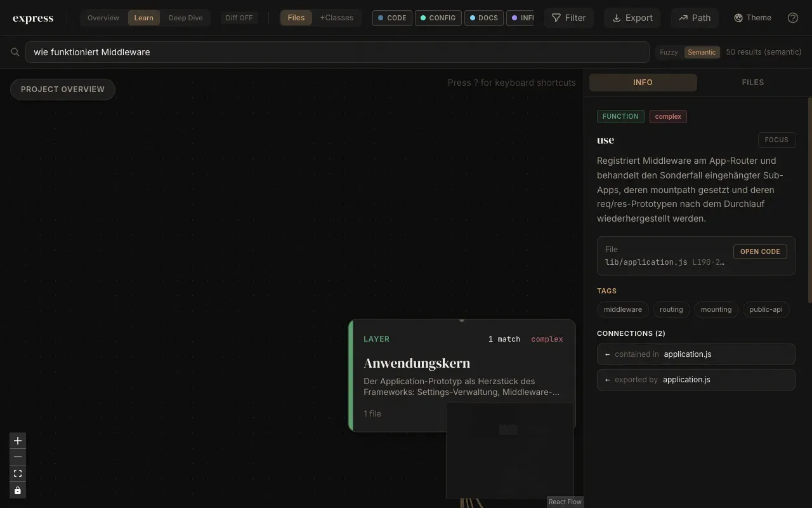Select the routing tag

coord(671,309)
